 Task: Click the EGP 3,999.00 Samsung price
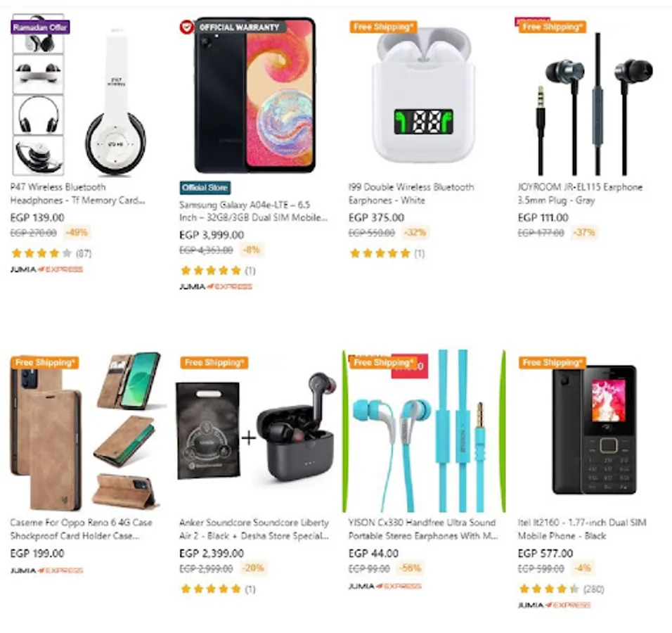click(212, 235)
